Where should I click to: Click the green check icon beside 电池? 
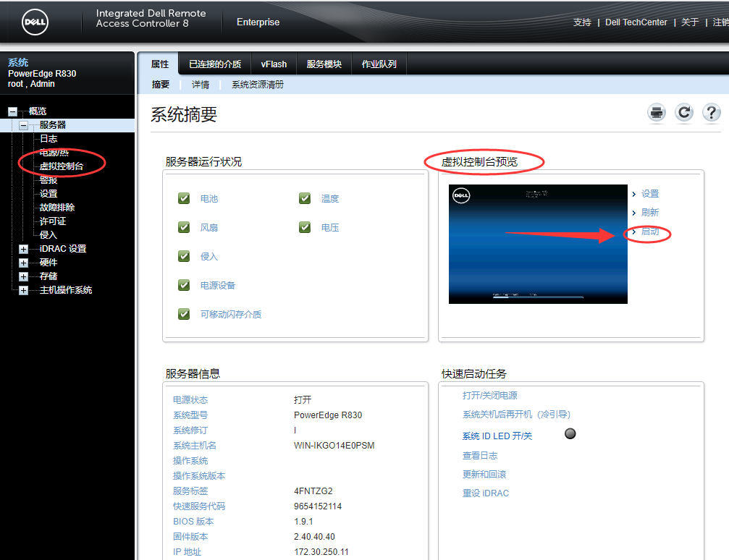184,198
